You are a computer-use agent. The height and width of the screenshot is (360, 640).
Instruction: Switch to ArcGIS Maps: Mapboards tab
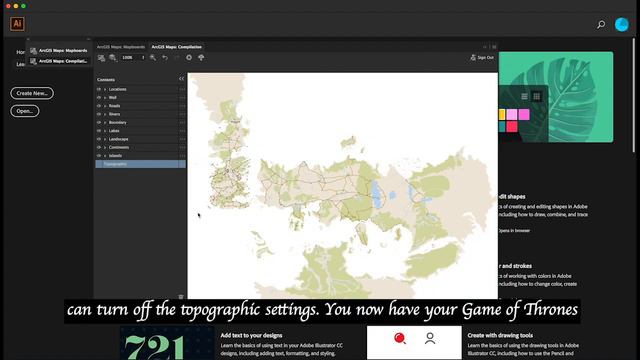[x=121, y=47]
